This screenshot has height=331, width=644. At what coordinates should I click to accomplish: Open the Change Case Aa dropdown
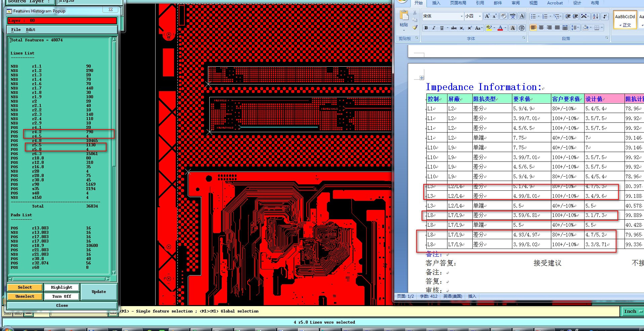coord(479,28)
